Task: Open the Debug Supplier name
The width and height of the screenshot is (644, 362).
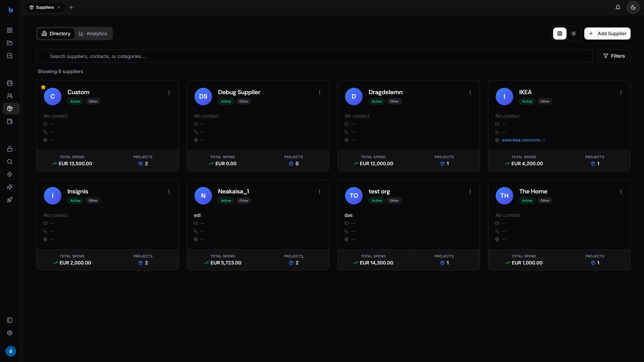Action: pos(239,92)
